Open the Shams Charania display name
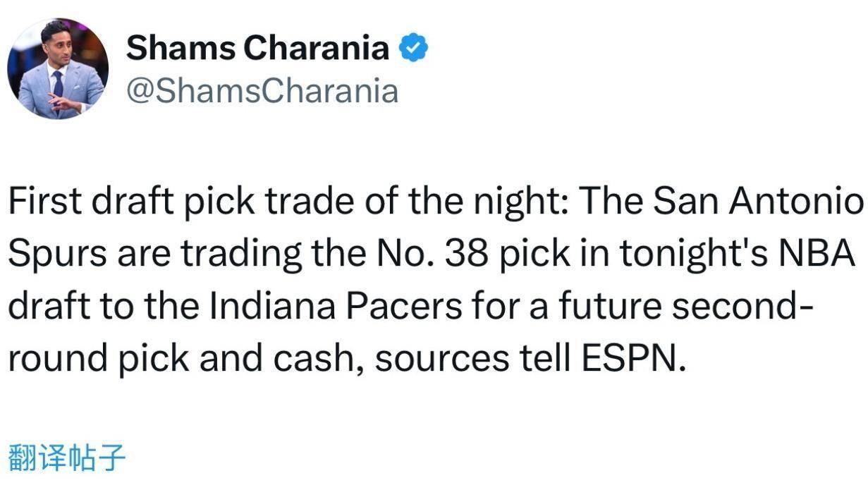 pyautogui.click(x=257, y=49)
